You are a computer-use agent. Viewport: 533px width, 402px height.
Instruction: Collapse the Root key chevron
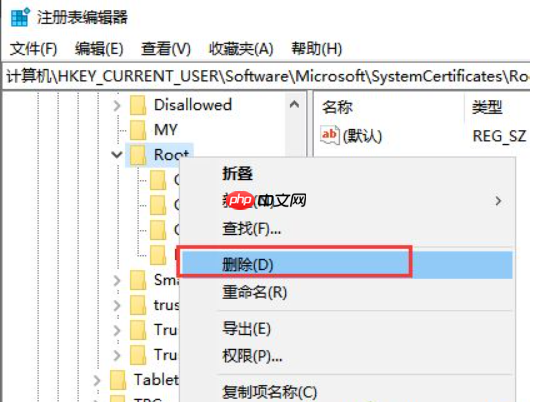pyautogui.click(x=117, y=155)
